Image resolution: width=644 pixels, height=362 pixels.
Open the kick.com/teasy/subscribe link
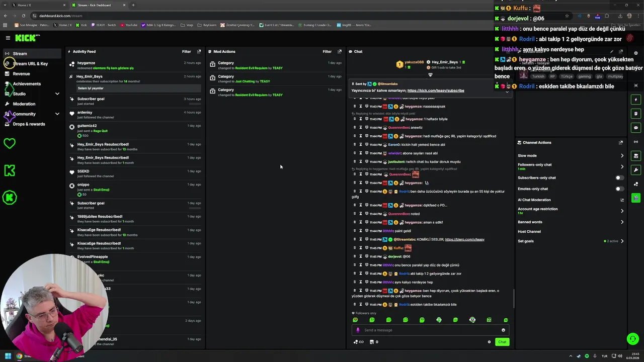click(x=436, y=90)
